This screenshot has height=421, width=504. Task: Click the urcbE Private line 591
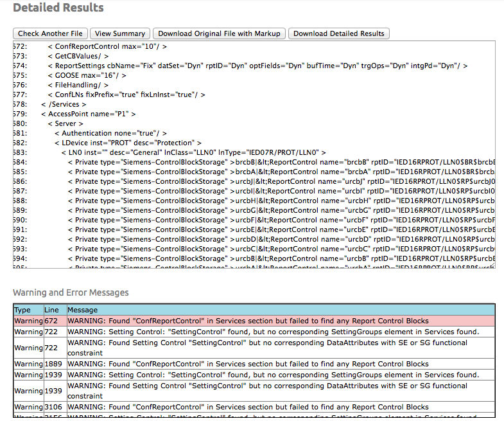pyautogui.click(x=282, y=230)
